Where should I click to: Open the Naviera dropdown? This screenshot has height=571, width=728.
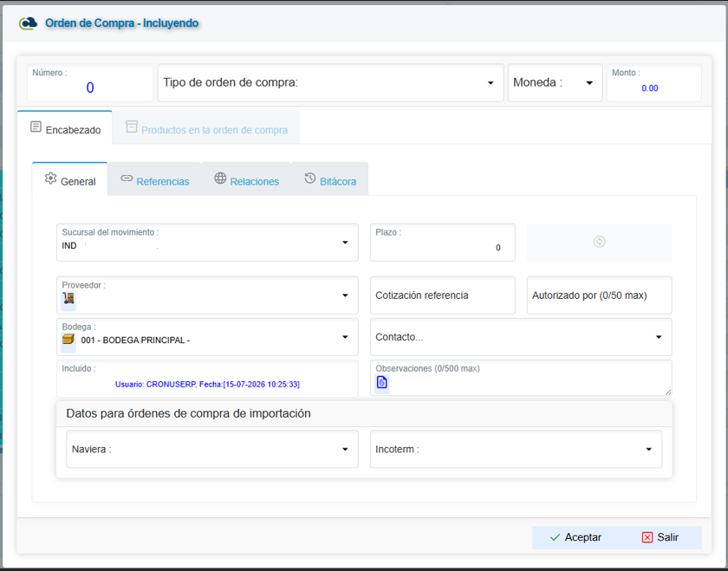click(212, 449)
